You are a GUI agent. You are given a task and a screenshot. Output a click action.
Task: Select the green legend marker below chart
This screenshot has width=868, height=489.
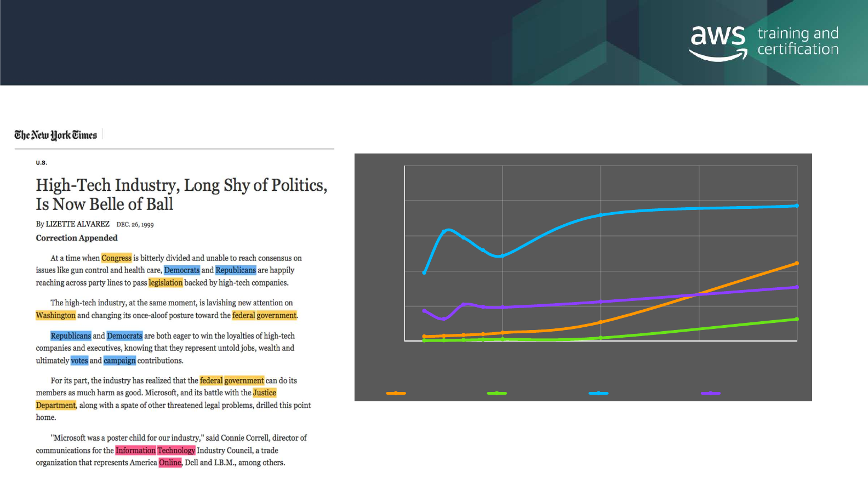(497, 393)
